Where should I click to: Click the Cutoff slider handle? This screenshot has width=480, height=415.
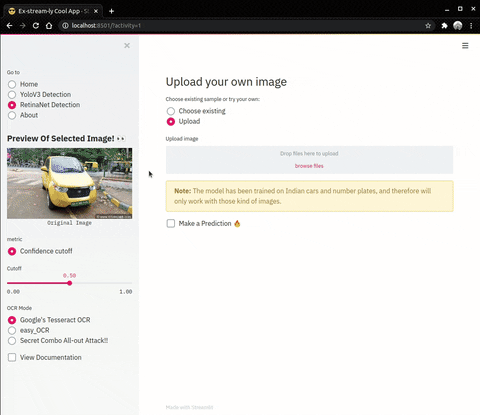tap(69, 283)
